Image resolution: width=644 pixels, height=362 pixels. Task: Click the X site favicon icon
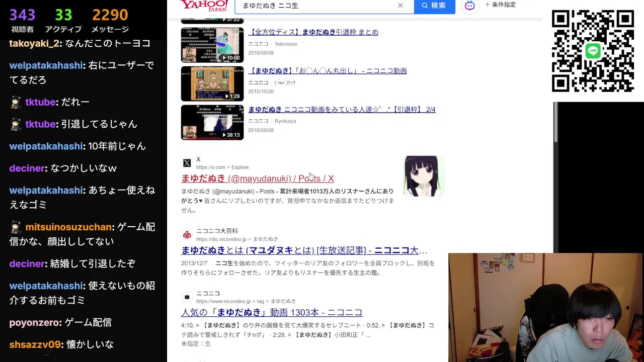click(187, 163)
